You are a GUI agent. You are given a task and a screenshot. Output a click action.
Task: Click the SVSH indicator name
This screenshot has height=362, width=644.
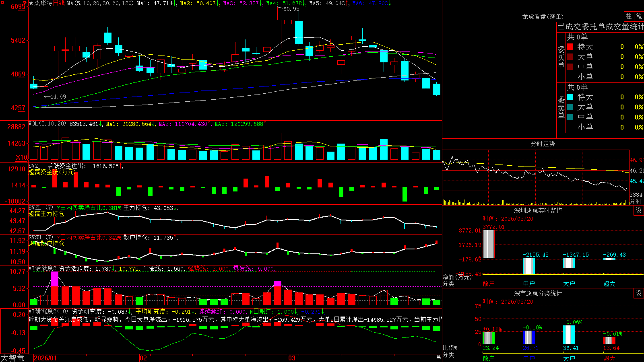coord(35,238)
